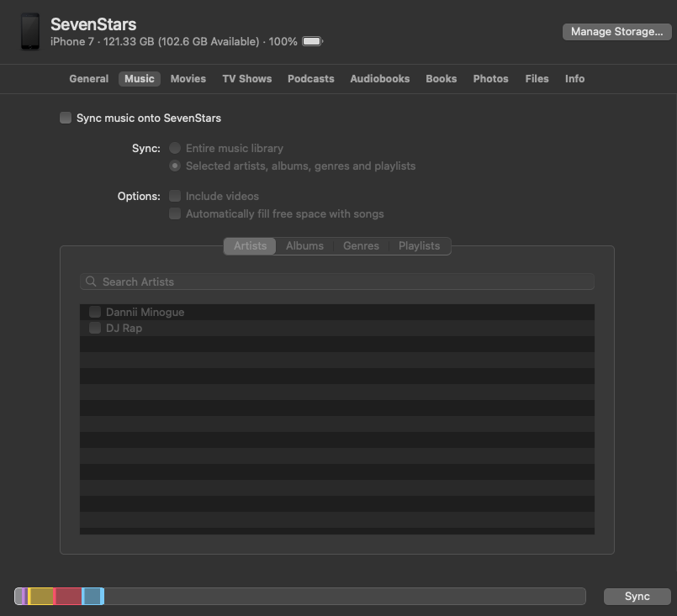The width and height of the screenshot is (677, 616).
Task: Enable Sync music onto SevenStars checkbox
Action: (66, 118)
